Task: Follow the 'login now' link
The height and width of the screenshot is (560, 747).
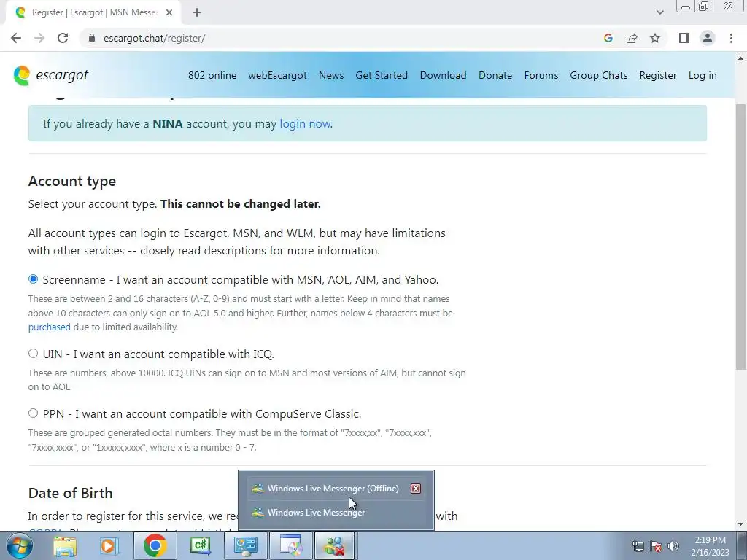Action: [x=305, y=124]
